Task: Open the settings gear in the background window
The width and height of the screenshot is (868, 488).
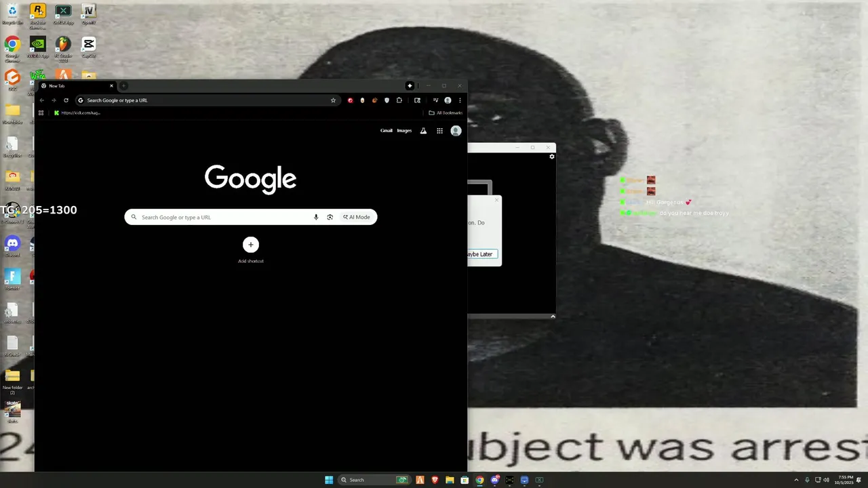Action: 551,157
